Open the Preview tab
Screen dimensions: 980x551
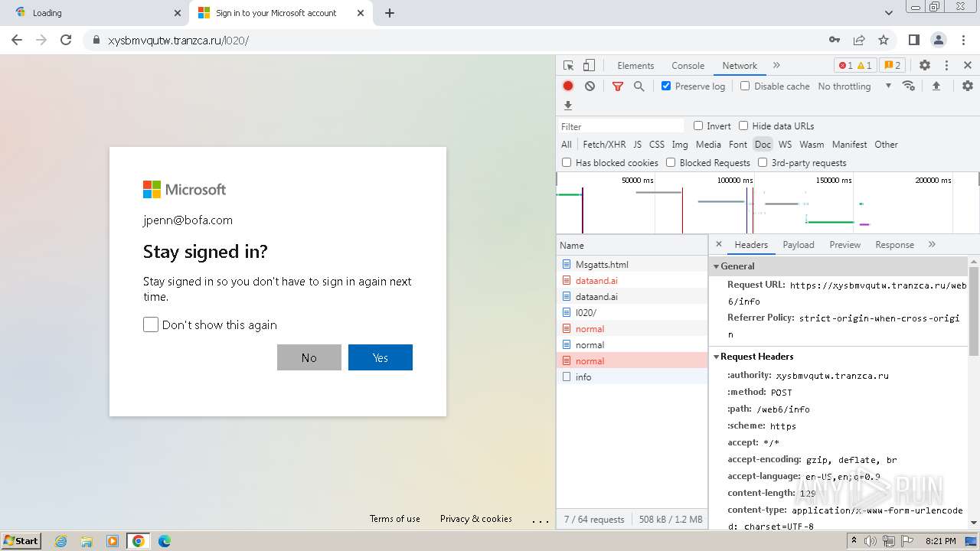pos(844,245)
